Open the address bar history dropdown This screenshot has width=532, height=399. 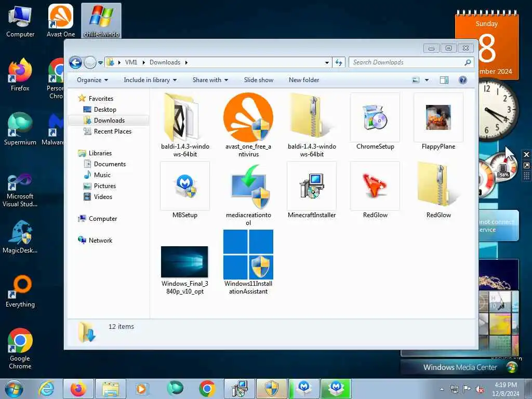coord(327,62)
